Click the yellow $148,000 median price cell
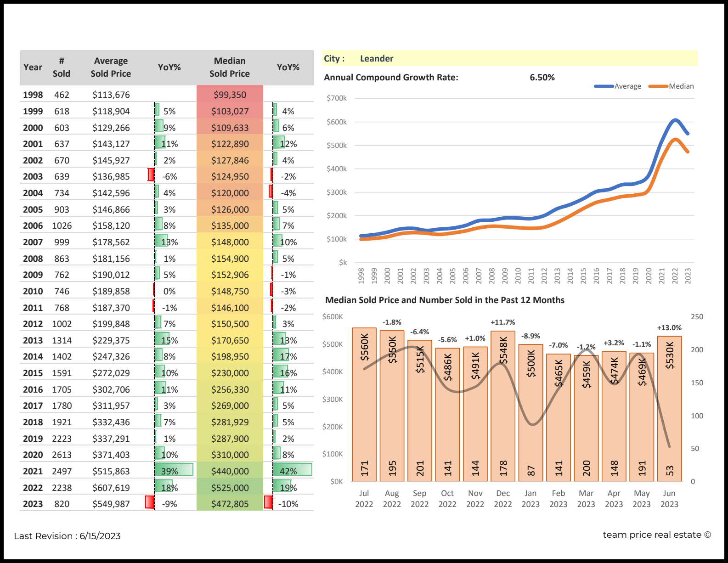 pyautogui.click(x=230, y=242)
